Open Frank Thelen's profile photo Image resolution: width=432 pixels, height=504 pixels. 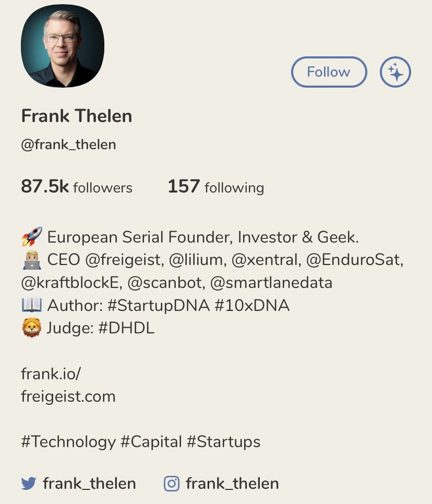(x=63, y=46)
